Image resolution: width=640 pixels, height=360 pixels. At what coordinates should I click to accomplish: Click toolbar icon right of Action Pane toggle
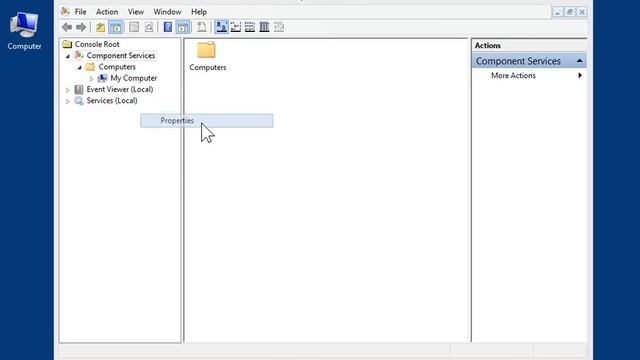pyautogui.click(x=202, y=27)
